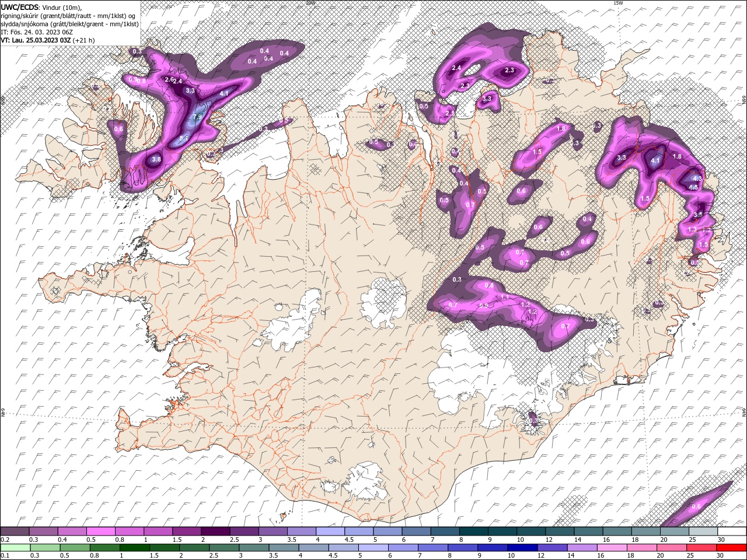This screenshot has width=747, height=560.
Task: Select lower legend swatch between 4 and 4.5
Action: tap(313, 548)
